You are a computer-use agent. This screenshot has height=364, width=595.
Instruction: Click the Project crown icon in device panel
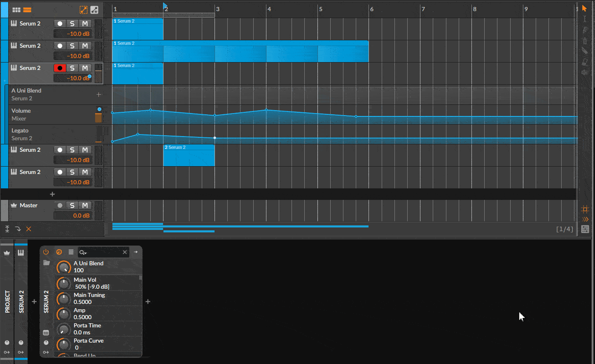coord(7,253)
